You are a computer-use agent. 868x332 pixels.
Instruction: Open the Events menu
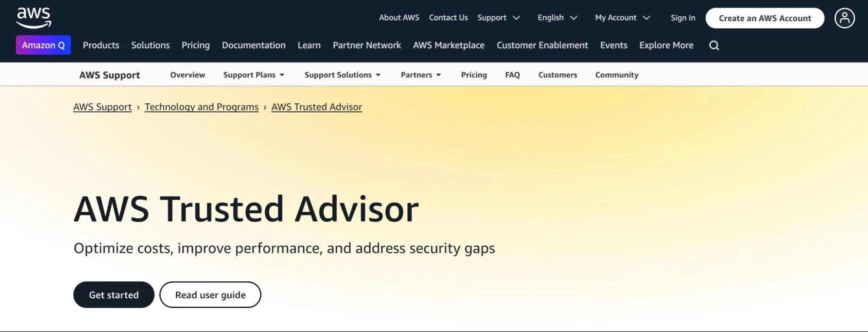click(613, 45)
